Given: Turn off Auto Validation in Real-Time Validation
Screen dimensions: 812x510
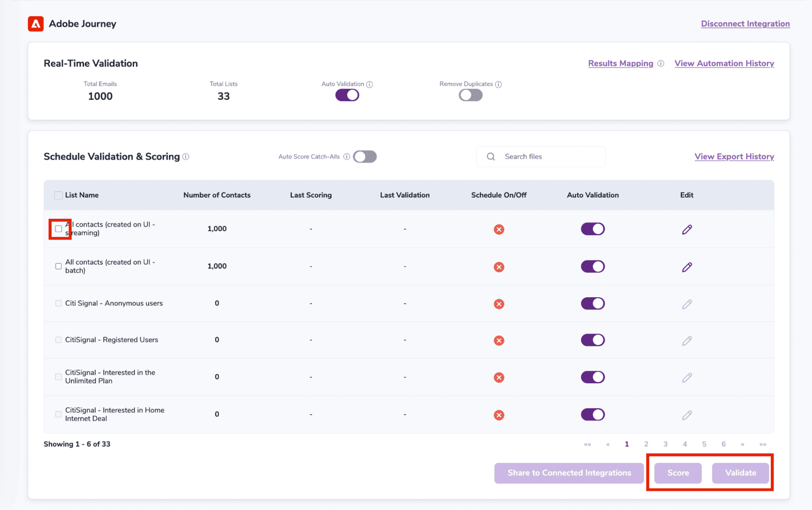Looking at the screenshot, I should (347, 95).
